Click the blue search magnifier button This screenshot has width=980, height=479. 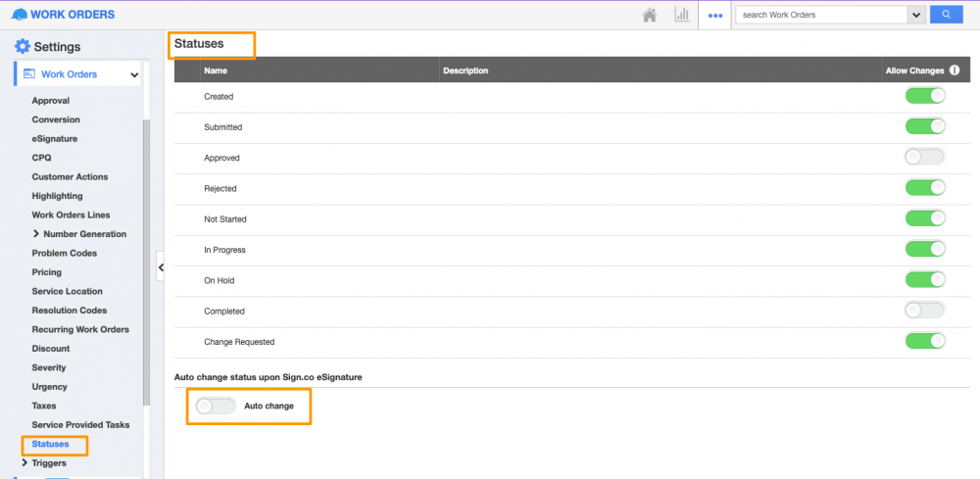(x=946, y=15)
